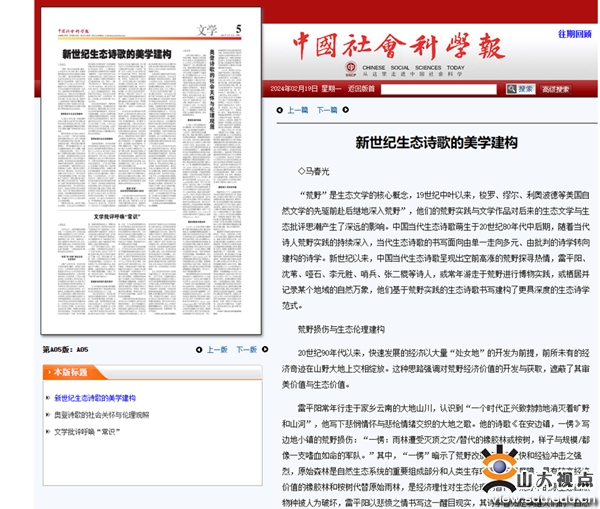Open the 上一篇 previous article link
This screenshot has height=509, width=600.
click(298, 110)
